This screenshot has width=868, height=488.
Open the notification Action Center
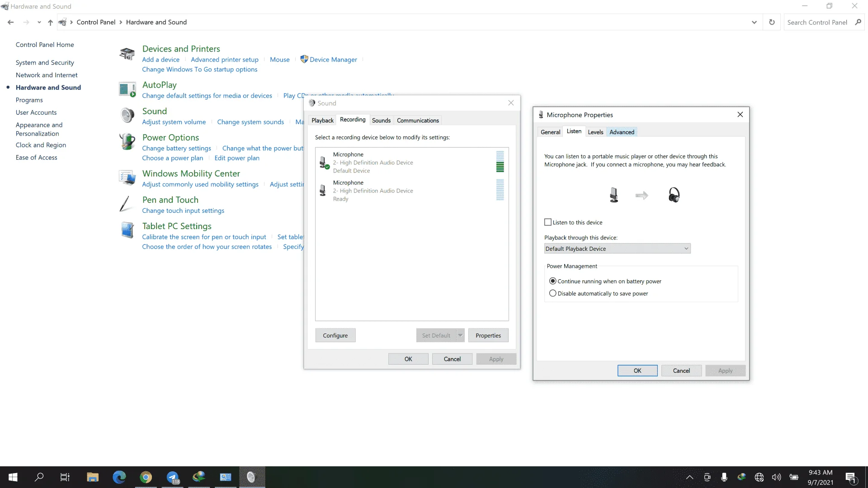click(x=850, y=478)
